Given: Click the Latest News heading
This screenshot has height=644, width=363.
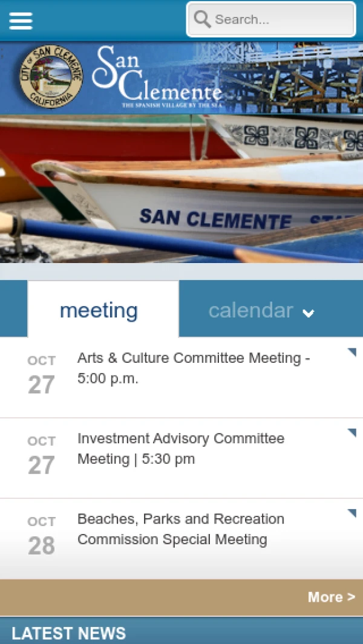Looking at the screenshot, I should point(68,633).
